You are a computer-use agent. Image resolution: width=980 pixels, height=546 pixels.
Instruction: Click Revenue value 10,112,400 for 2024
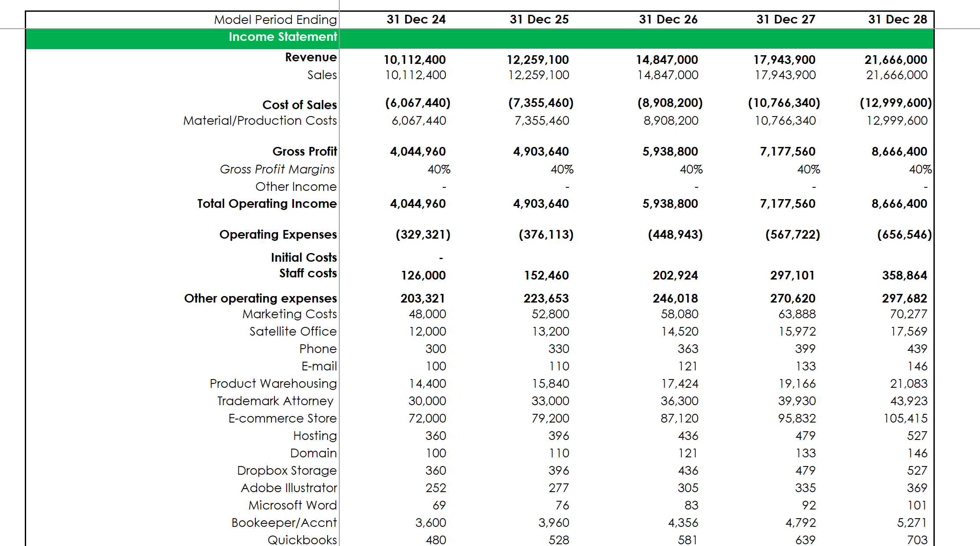[x=415, y=60]
